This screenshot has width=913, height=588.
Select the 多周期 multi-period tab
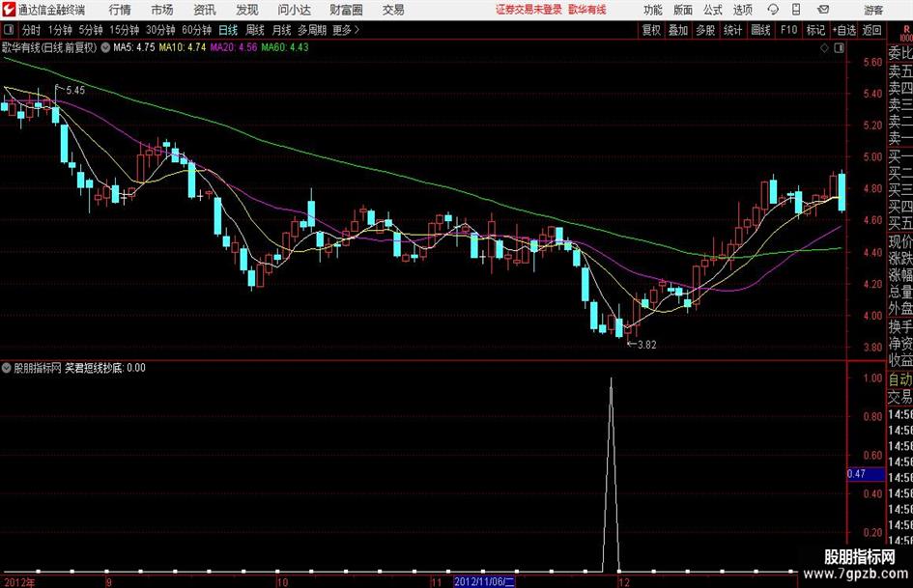pos(312,30)
